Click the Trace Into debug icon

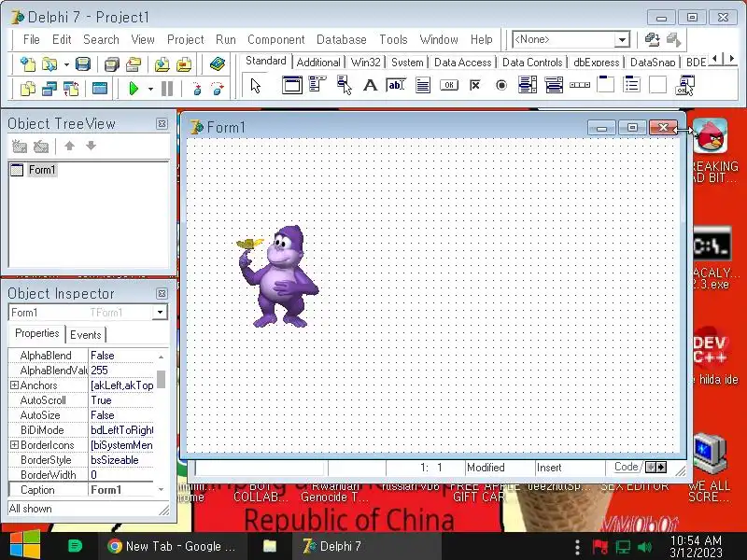pos(197,89)
